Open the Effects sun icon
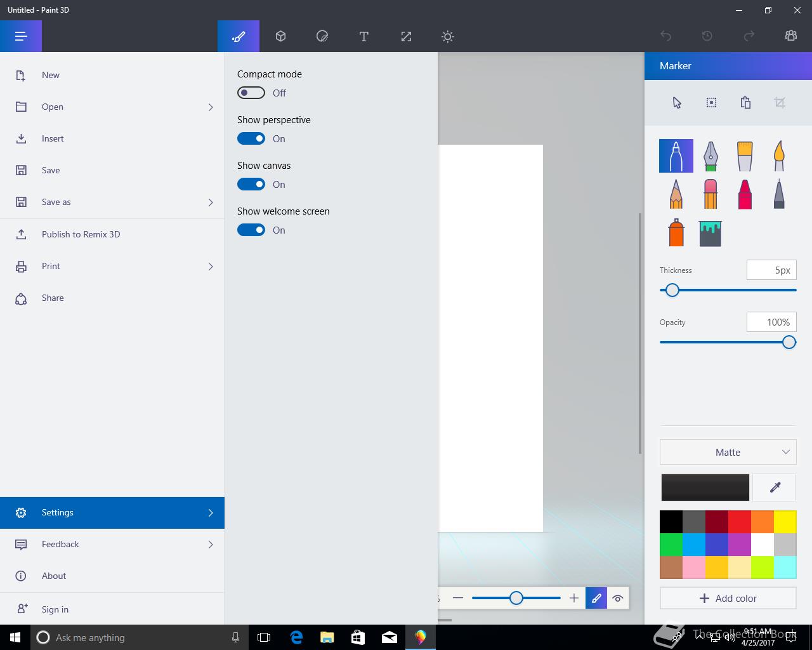This screenshot has height=650, width=812. [x=448, y=36]
